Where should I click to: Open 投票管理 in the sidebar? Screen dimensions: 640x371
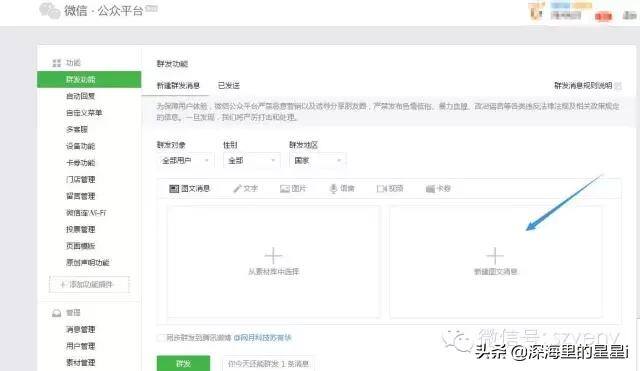tap(80, 229)
